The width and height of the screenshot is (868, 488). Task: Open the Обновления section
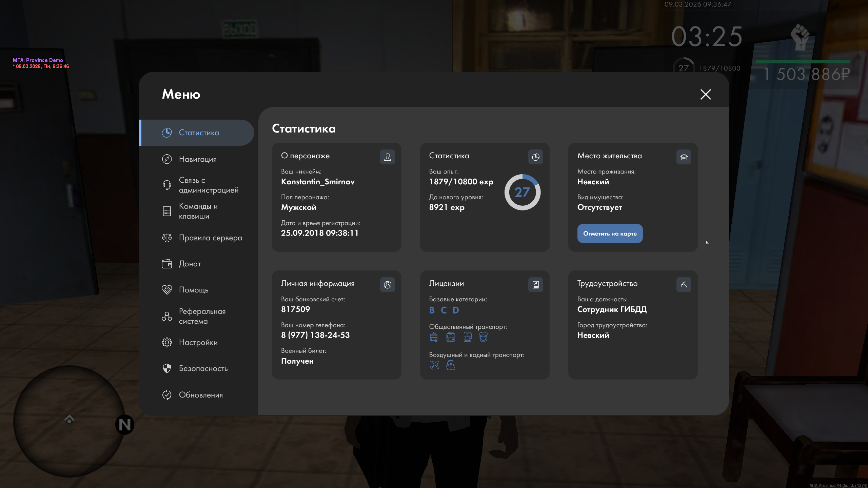[x=201, y=395]
